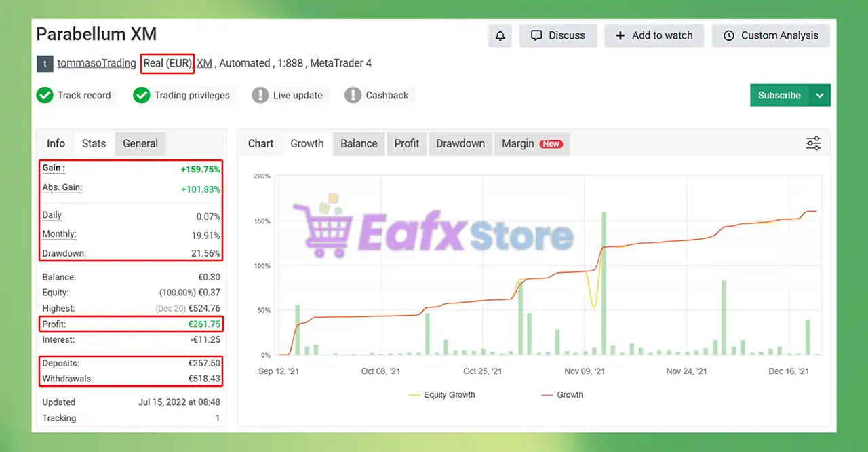Click the Monthly label
This screenshot has height=452, width=868.
(60, 234)
